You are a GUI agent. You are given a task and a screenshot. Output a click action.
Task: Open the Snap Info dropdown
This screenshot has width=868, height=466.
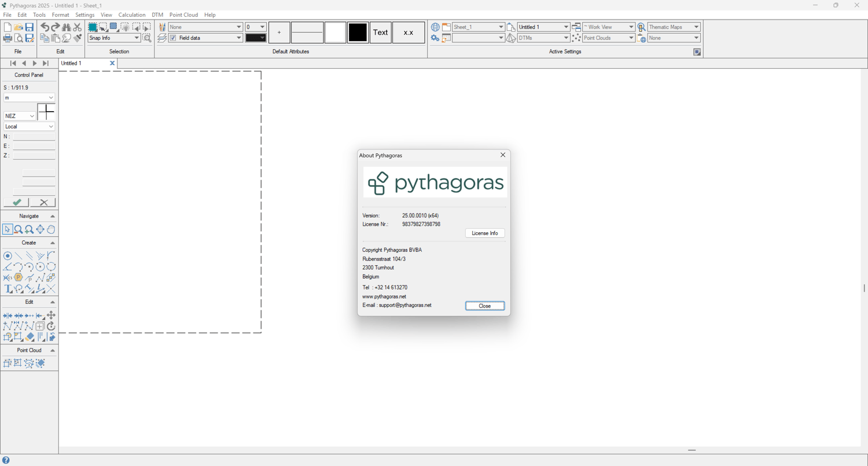[114, 38]
